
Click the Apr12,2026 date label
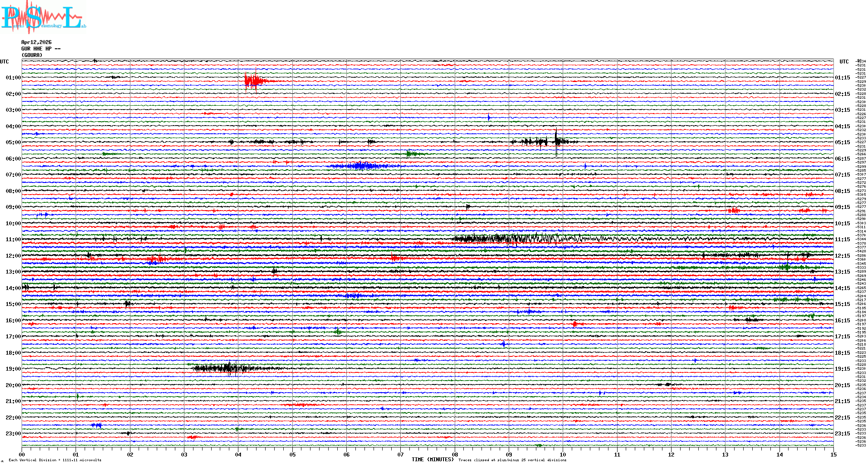coord(36,42)
